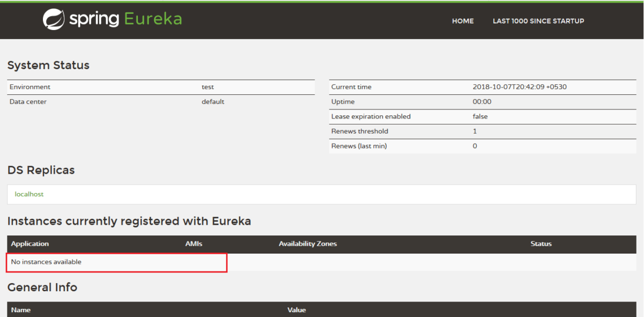Select the Availability Zones column header
644x317 pixels.
coord(308,244)
